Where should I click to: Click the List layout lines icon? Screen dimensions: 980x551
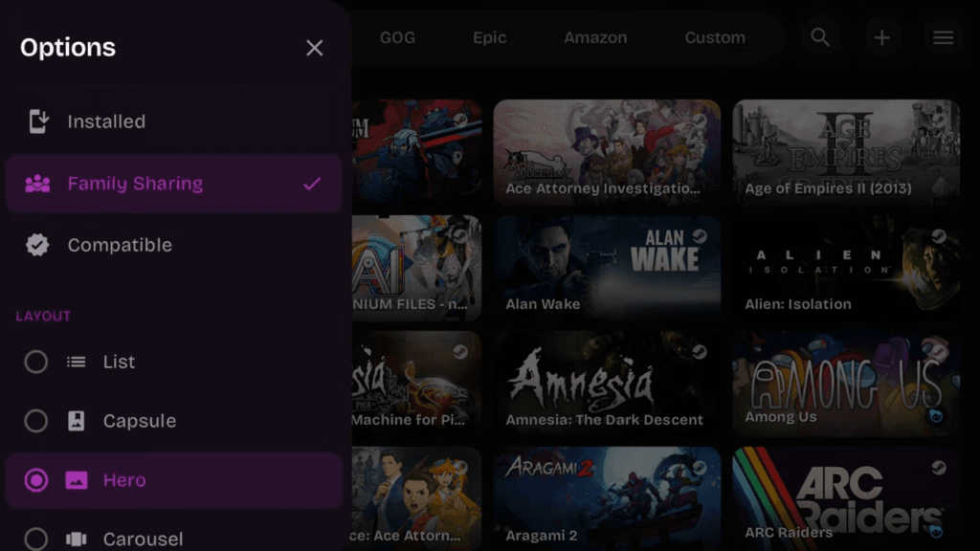pos(77,362)
